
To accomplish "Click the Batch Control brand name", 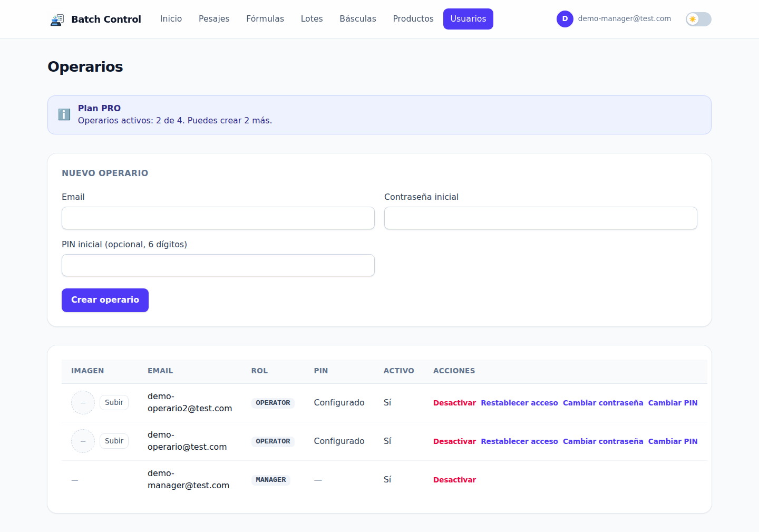I will [x=106, y=20].
